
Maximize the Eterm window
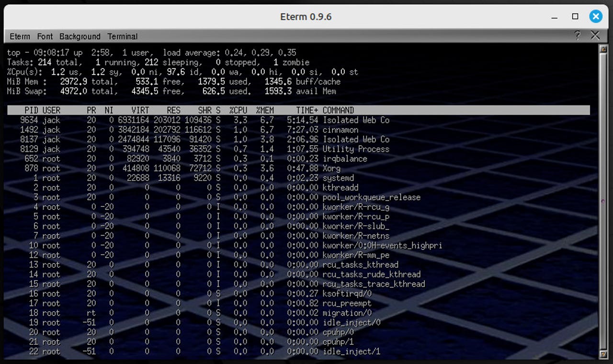pos(575,17)
